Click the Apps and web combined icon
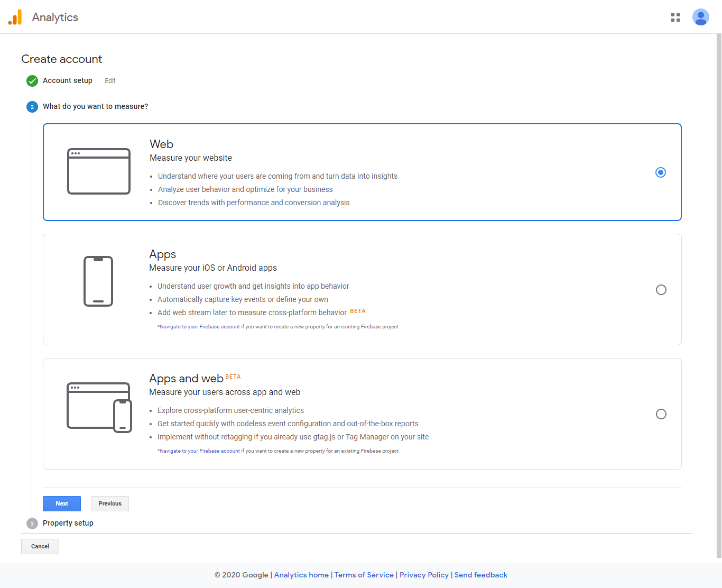This screenshot has width=722, height=588. point(99,407)
